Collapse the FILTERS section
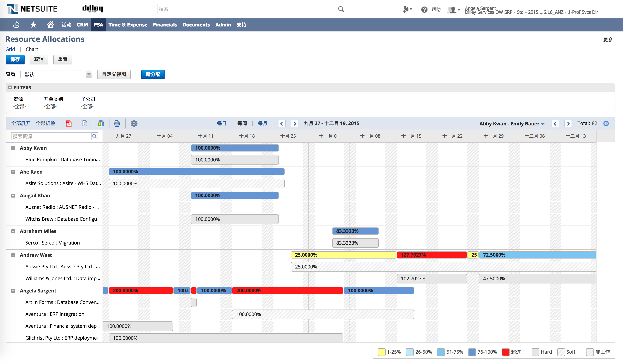This screenshot has height=364, width=623. click(10, 88)
